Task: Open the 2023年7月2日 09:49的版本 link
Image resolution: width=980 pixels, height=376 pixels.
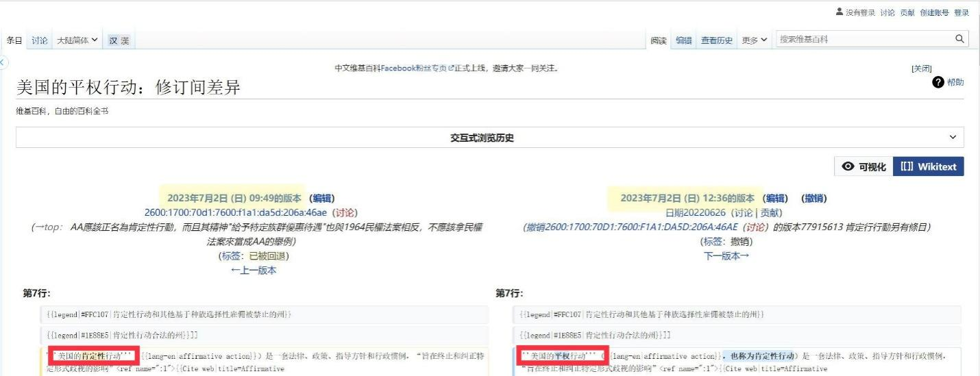Action: click(234, 199)
